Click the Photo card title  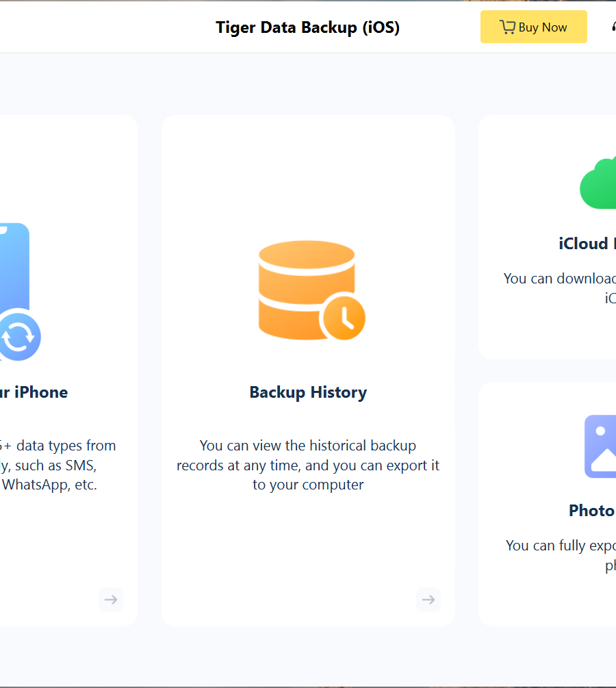[591, 511]
